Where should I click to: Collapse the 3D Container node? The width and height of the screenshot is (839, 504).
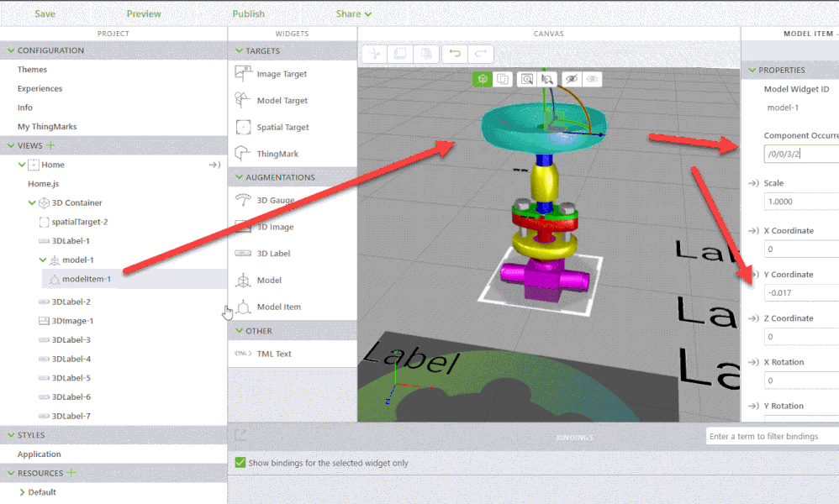[32, 202]
